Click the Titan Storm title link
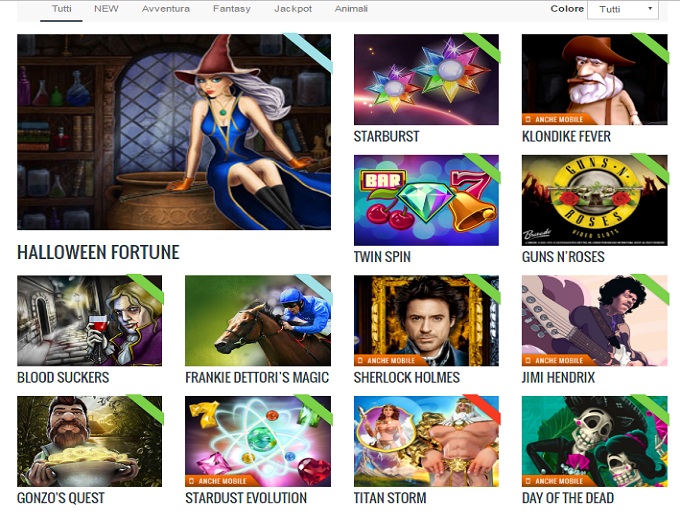680x511 pixels. [390, 498]
